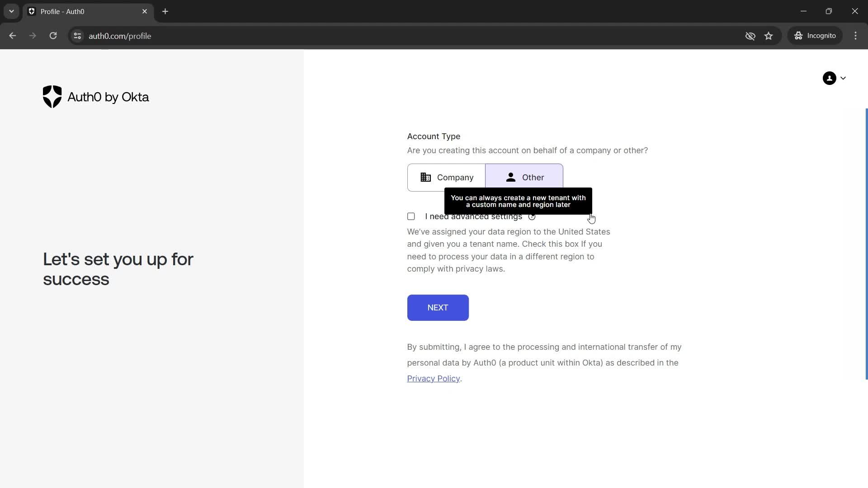Select the Profile - Auth0 tab
Screen dimensions: 868x488
(88, 11)
